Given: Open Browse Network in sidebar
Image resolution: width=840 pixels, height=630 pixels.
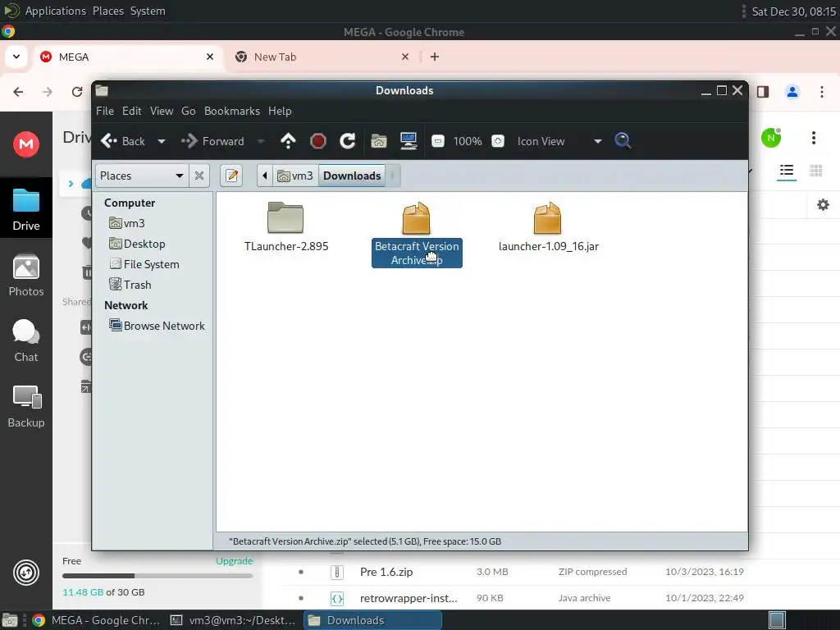Looking at the screenshot, I should click(x=157, y=326).
